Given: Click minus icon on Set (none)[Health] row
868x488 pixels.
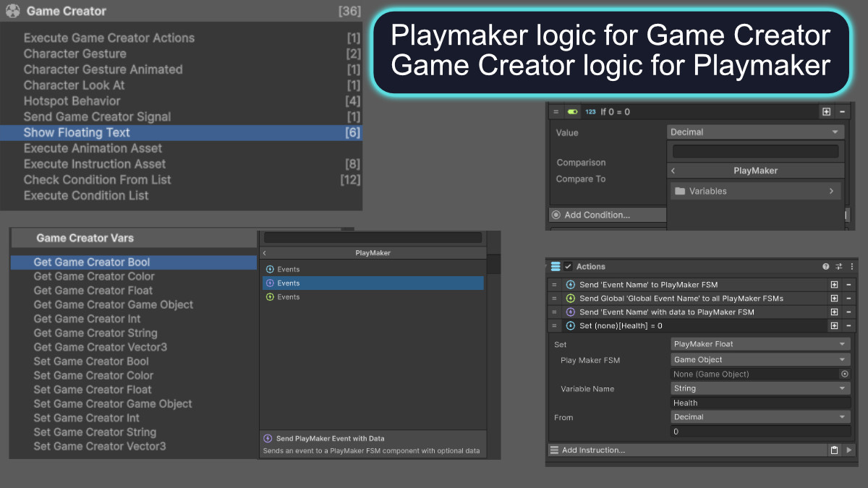Looking at the screenshot, I should 848,326.
